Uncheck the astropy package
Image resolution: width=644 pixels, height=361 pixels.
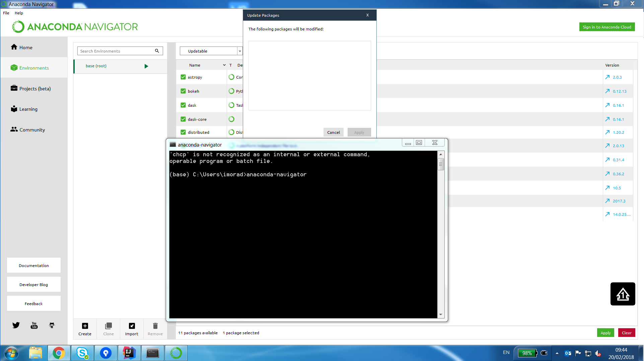(x=183, y=77)
